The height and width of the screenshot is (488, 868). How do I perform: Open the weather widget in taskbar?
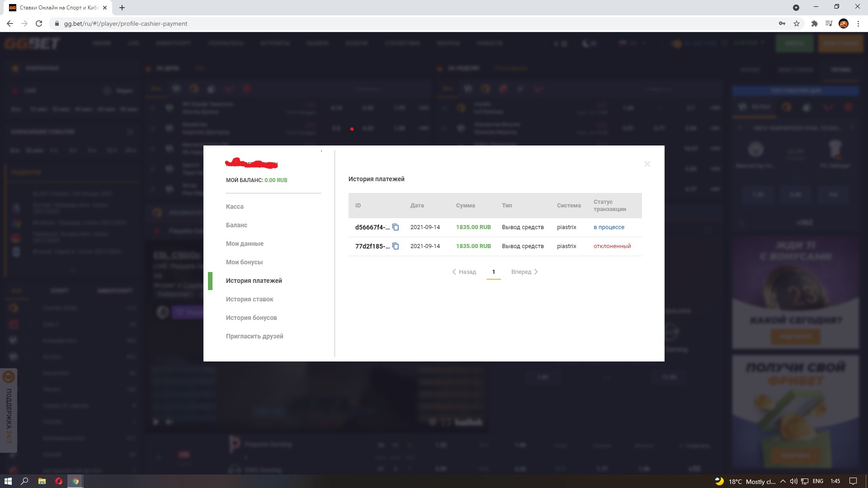[745, 481]
